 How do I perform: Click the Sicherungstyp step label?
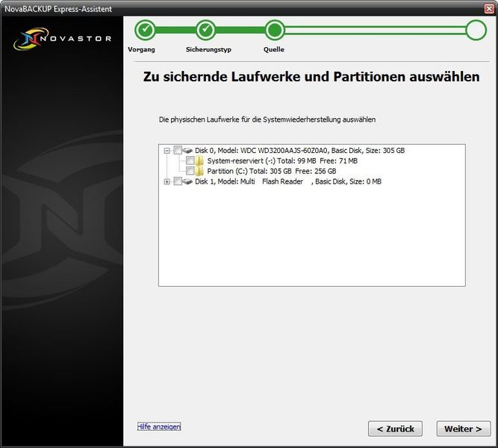pos(208,49)
